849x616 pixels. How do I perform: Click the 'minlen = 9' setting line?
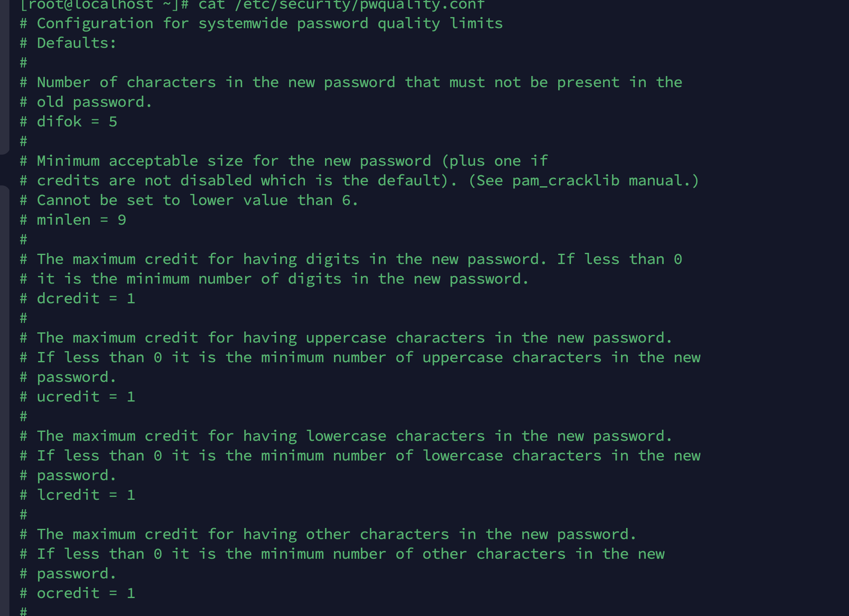point(81,220)
